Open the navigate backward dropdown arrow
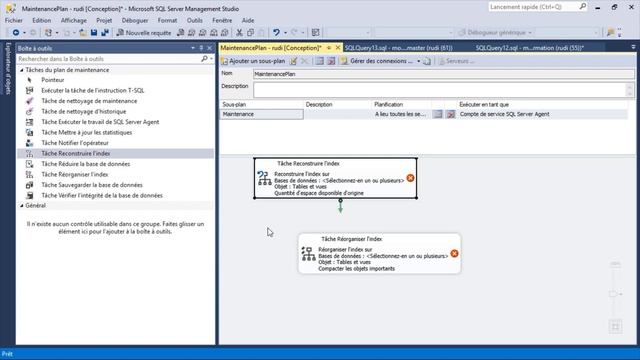This screenshot has height=360, width=640. pos(24,33)
